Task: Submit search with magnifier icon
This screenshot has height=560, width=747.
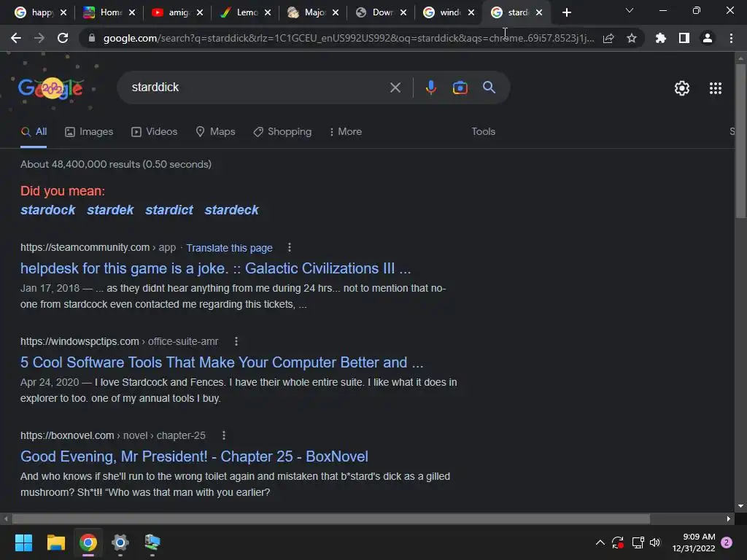Action: click(x=489, y=87)
